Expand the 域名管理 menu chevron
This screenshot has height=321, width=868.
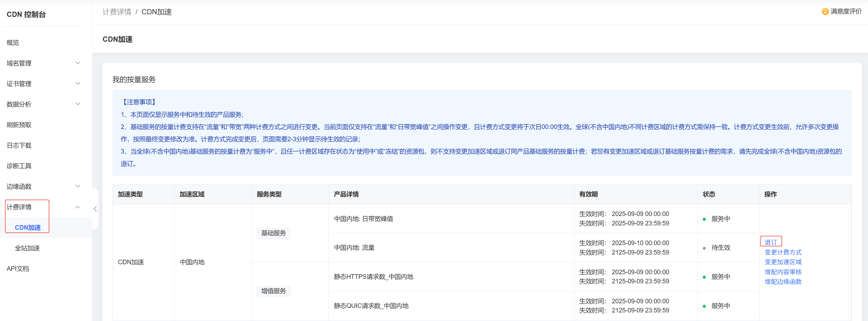78,63
